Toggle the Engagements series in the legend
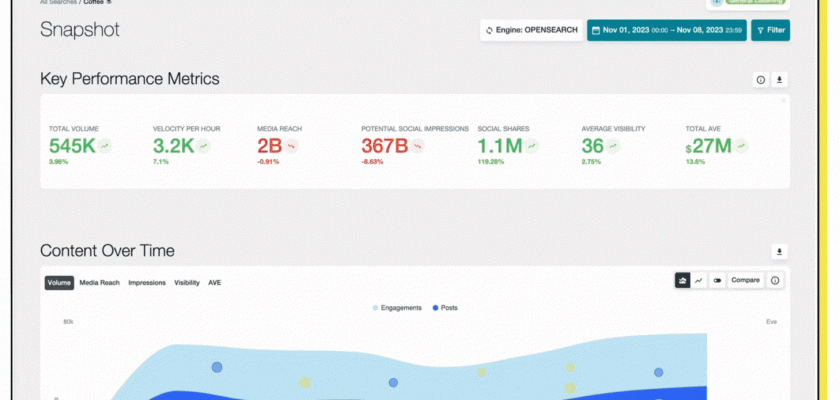Screen dimensions: 840x400 [x=397, y=308]
